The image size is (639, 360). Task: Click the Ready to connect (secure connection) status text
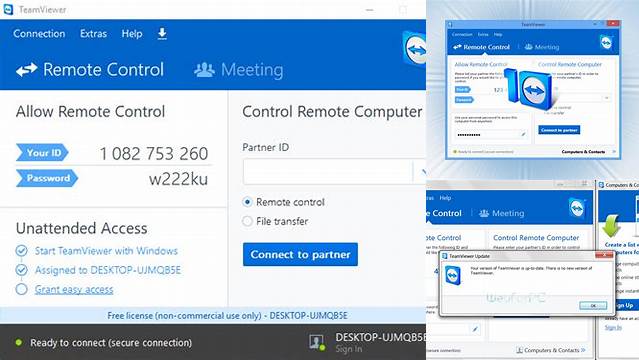(111, 342)
